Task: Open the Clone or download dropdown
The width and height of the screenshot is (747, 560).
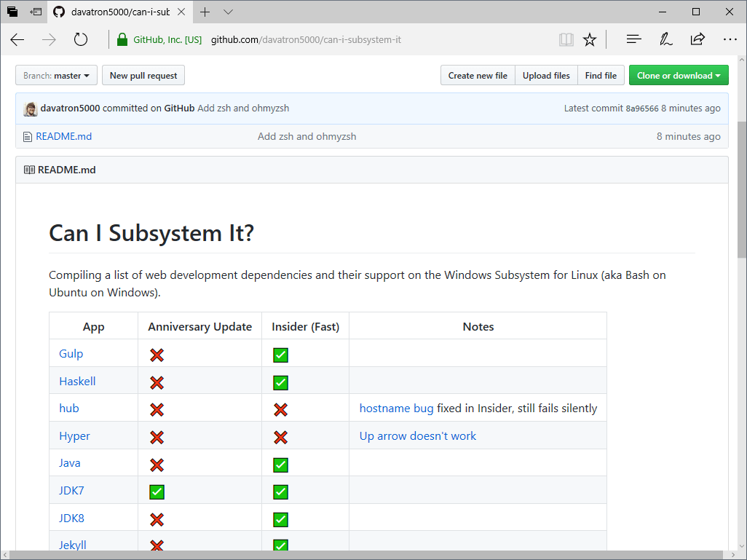Action: point(679,75)
